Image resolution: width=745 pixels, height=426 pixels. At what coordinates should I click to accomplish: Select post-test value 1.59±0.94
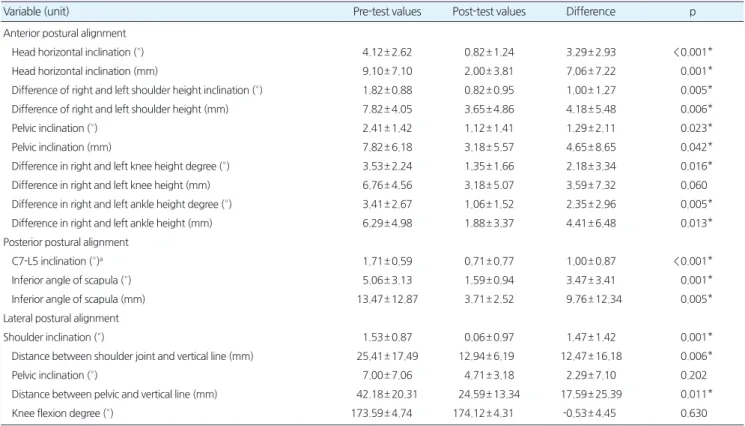click(x=489, y=280)
